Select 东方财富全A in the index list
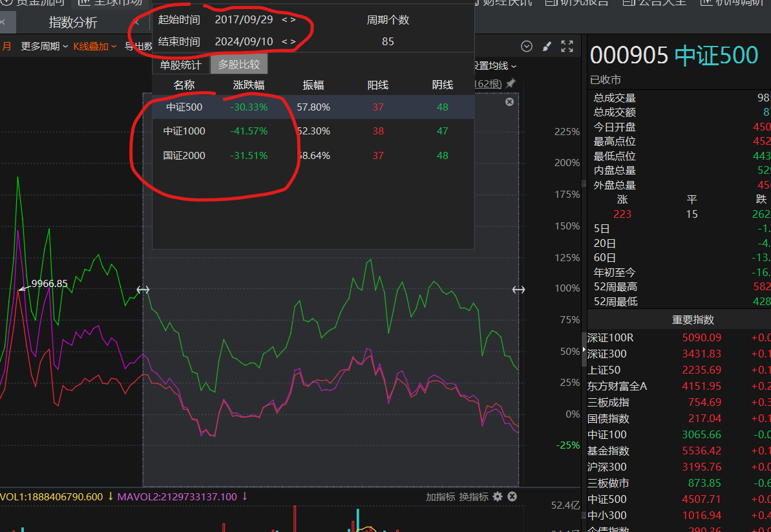Viewport: 771px width, 532px height. [x=617, y=386]
